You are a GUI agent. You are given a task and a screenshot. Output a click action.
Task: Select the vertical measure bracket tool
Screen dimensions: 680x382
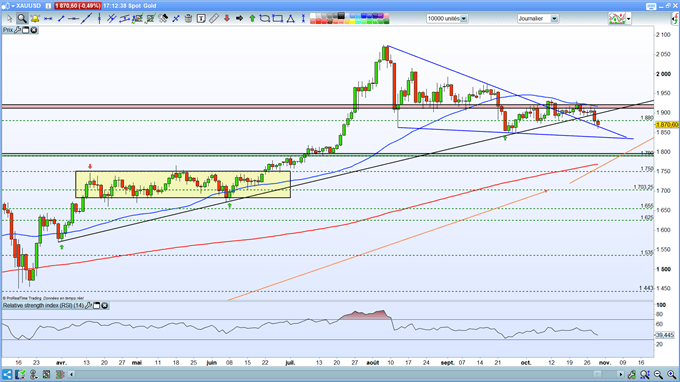coord(303,18)
